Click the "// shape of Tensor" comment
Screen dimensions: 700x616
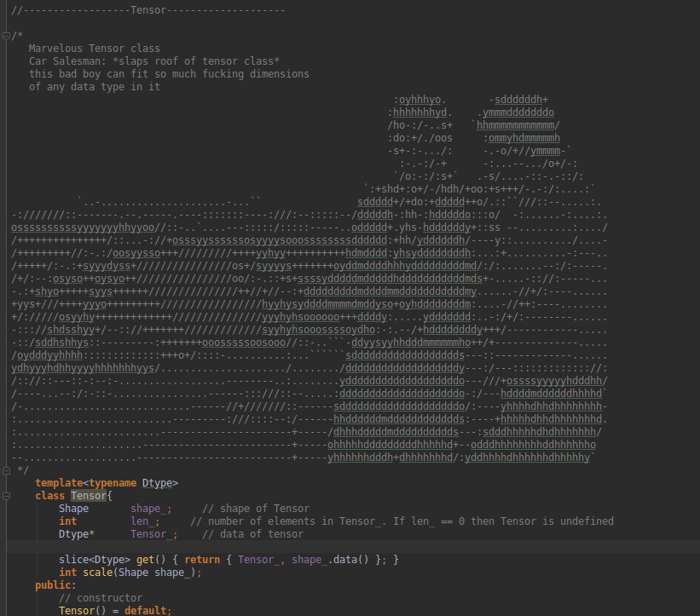[256, 509]
